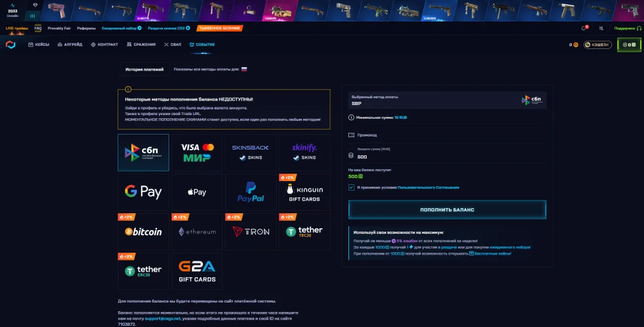Open the КОНТРАКТ menu item
The width and height of the screenshot is (644, 327).
pos(104,45)
